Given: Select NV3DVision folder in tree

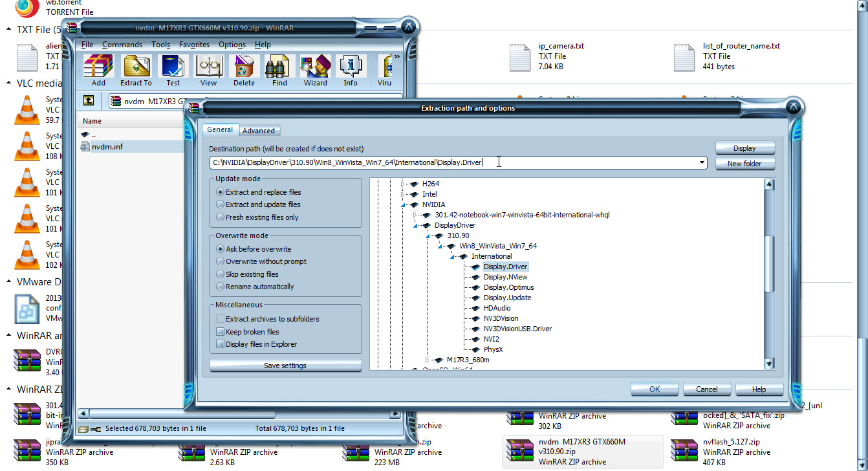Looking at the screenshot, I should 501,318.
